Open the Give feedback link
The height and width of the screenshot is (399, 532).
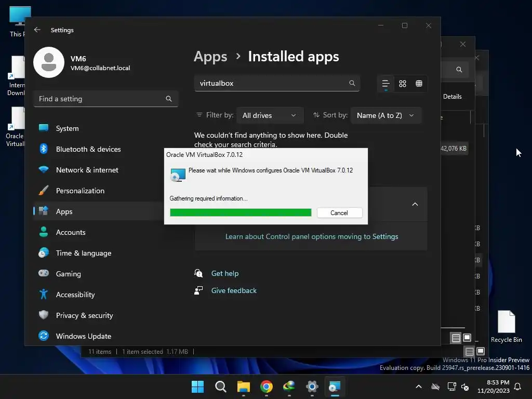pyautogui.click(x=234, y=290)
